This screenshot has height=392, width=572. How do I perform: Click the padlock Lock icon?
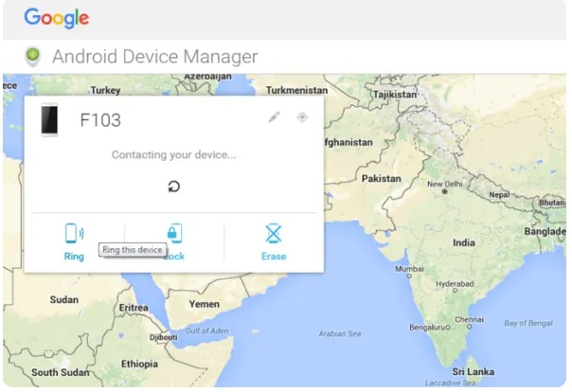[x=174, y=233]
